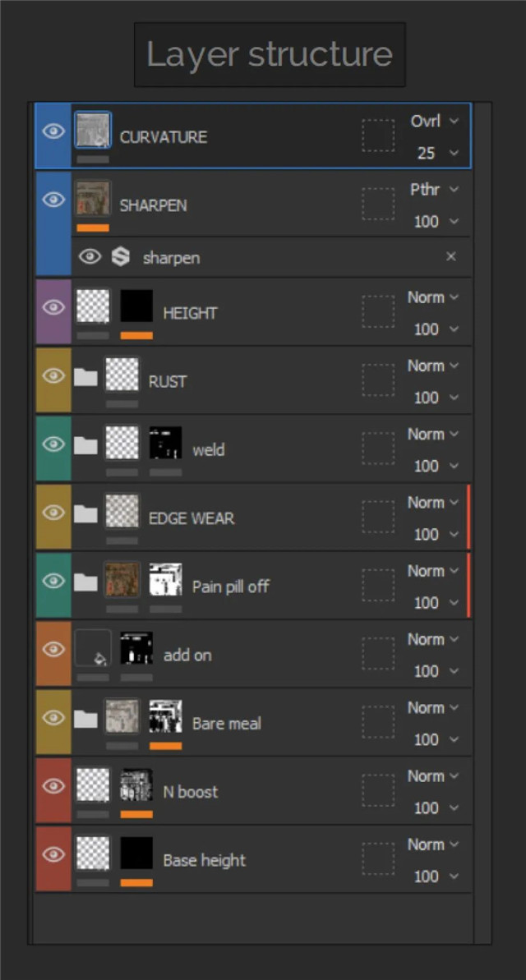This screenshot has width=526, height=980.
Task: Click the RUST folder icon
Action: (85, 378)
